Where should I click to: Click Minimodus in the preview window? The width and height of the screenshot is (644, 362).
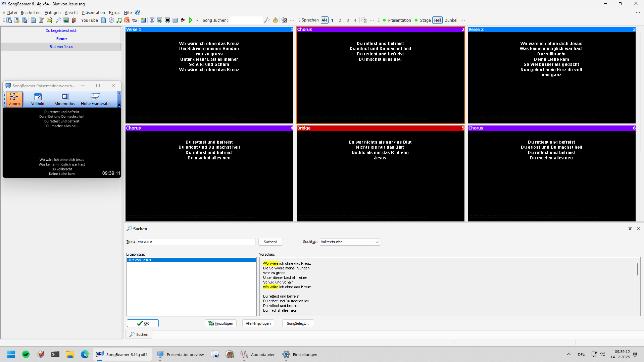pos(64,99)
